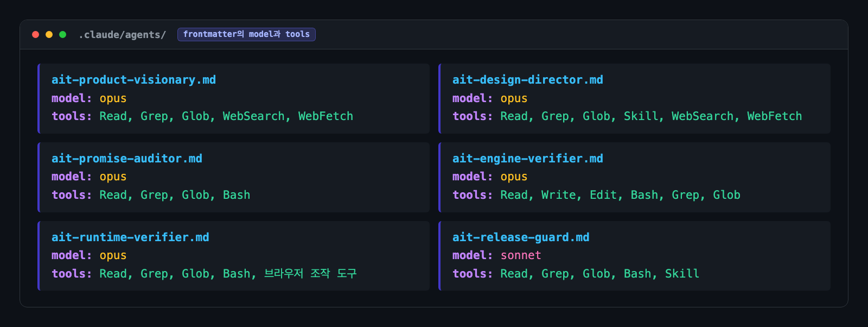Click WebFetch in ait-product-visionary tools
This screenshot has height=327, width=868.
pyautogui.click(x=325, y=116)
